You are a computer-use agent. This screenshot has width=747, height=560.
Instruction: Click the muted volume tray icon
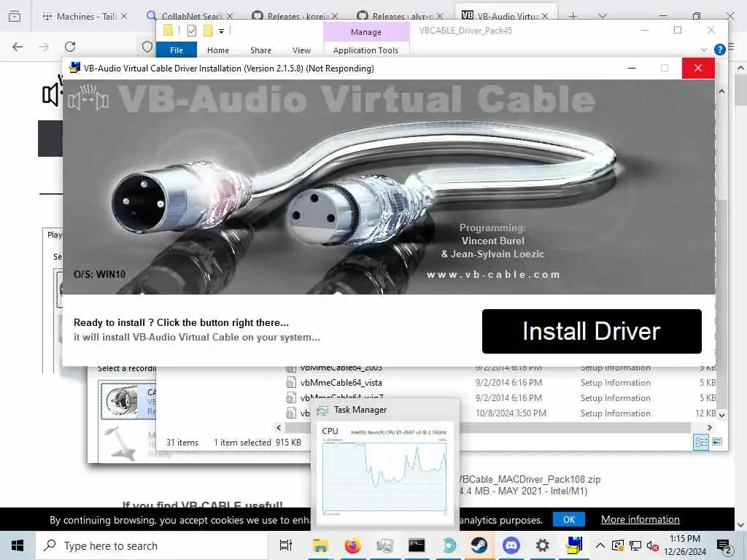point(653,545)
